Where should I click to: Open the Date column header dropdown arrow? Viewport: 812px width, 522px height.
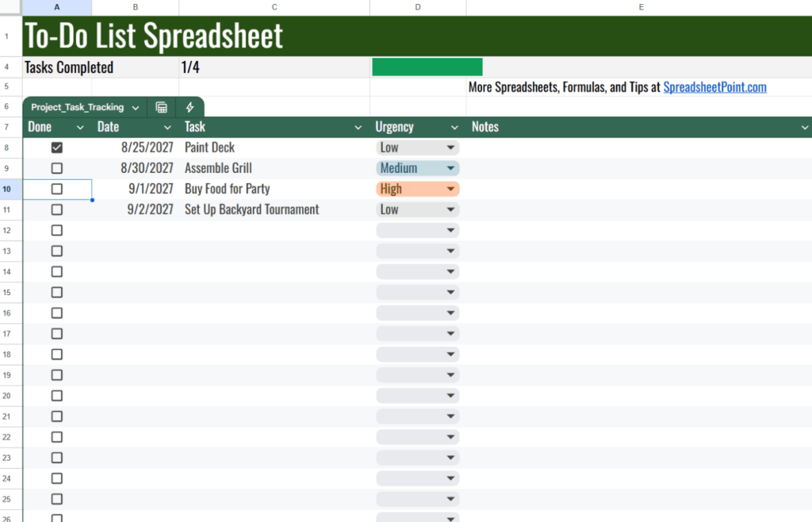point(167,127)
